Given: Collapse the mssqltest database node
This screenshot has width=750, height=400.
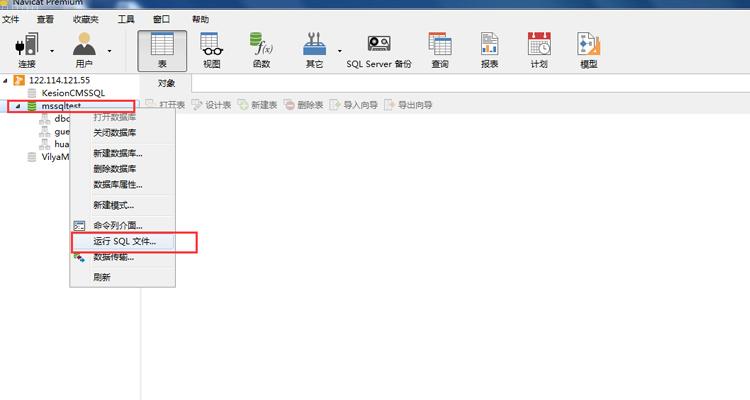Looking at the screenshot, I should click(17, 105).
